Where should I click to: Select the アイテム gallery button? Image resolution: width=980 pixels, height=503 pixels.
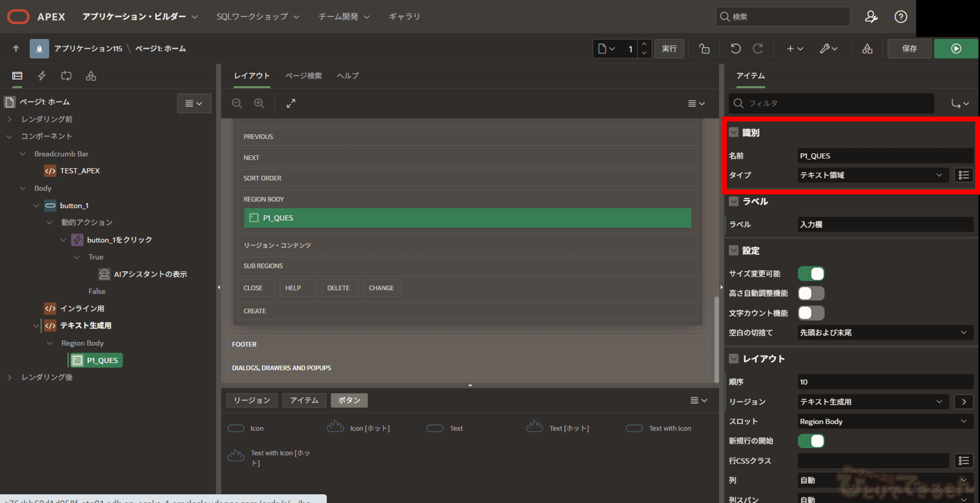pos(304,400)
